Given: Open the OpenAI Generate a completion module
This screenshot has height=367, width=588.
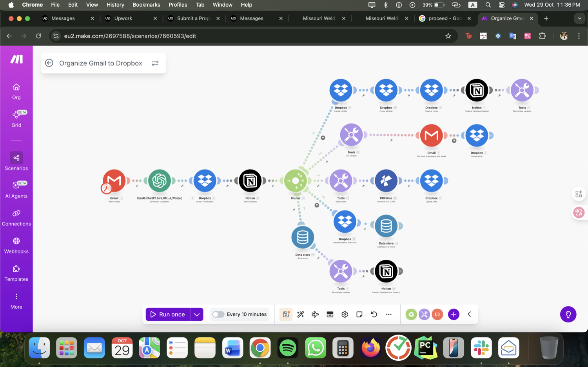Looking at the screenshot, I should click(x=160, y=181).
